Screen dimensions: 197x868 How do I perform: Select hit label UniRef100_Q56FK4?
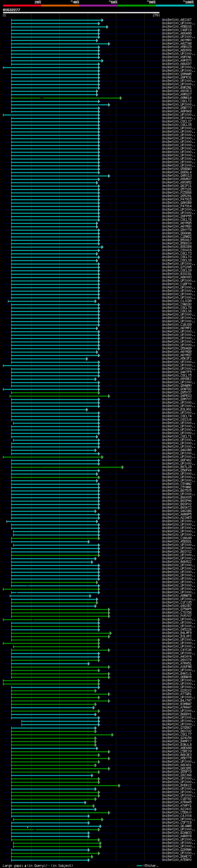(177, 470)
